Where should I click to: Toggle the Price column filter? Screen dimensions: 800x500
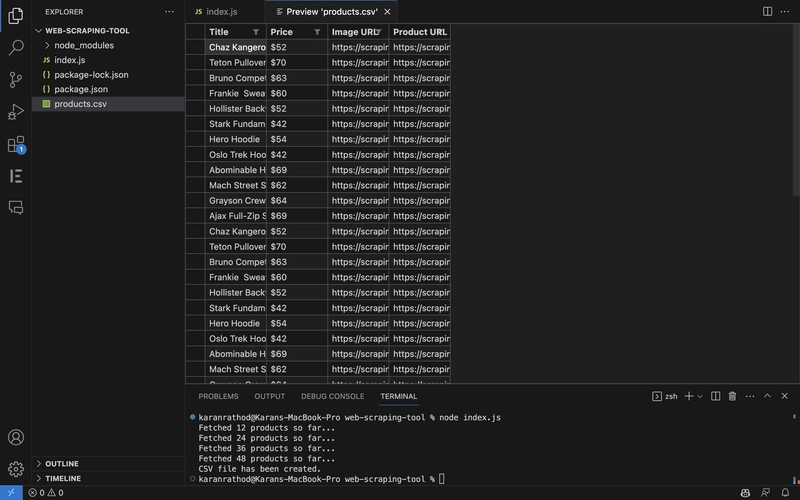317,32
